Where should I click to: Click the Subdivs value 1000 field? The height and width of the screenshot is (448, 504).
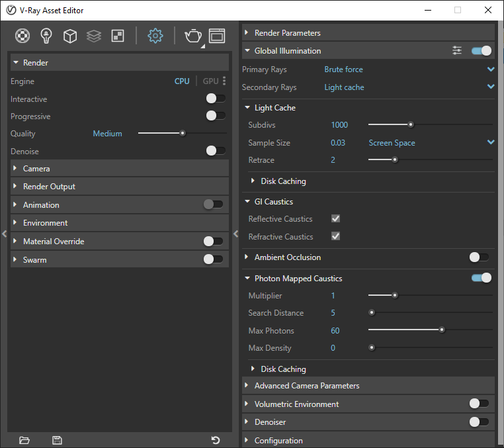pos(339,125)
